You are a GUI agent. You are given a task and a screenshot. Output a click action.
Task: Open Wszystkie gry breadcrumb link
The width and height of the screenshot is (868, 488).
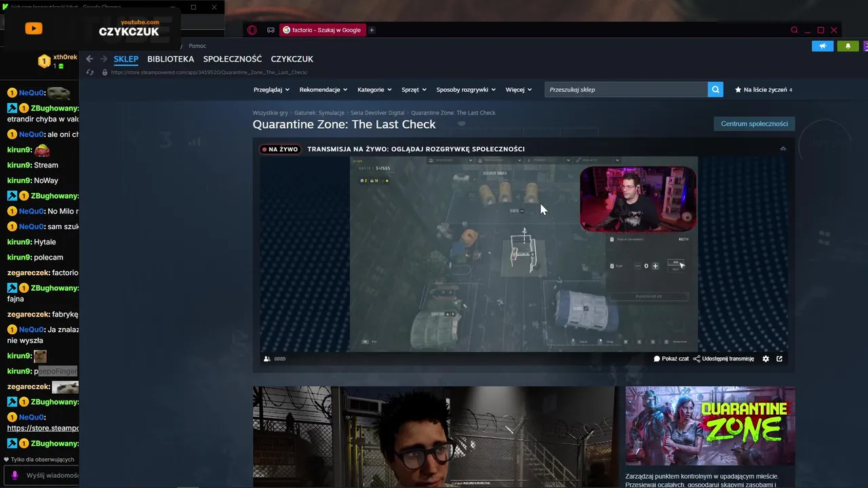[270, 113]
